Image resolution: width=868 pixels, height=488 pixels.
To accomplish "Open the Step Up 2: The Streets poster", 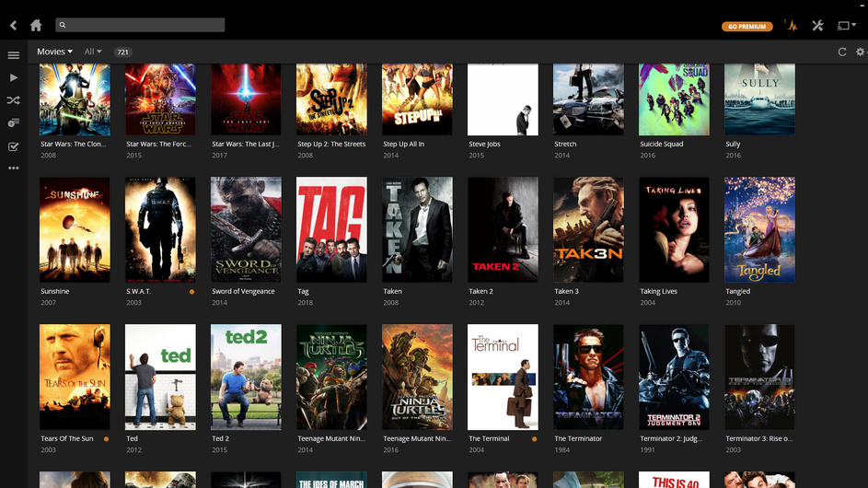I will [331, 99].
